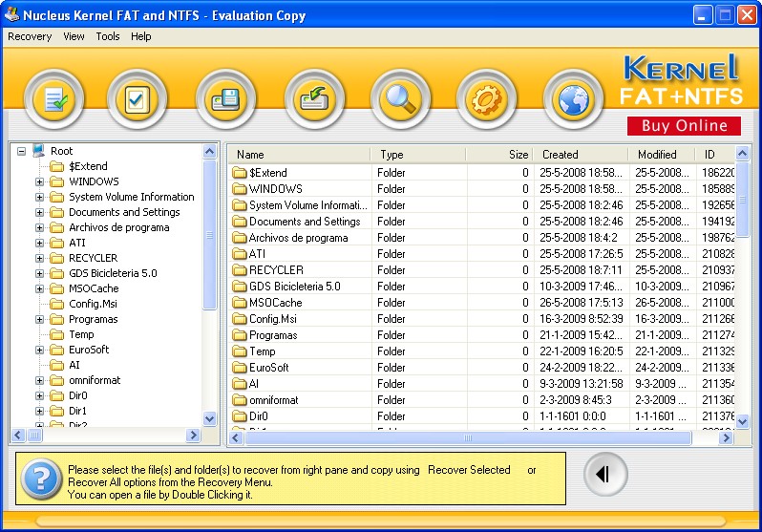This screenshot has height=532, width=762.
Task: Expand Documents and Settings tree node
Action: 39,212
